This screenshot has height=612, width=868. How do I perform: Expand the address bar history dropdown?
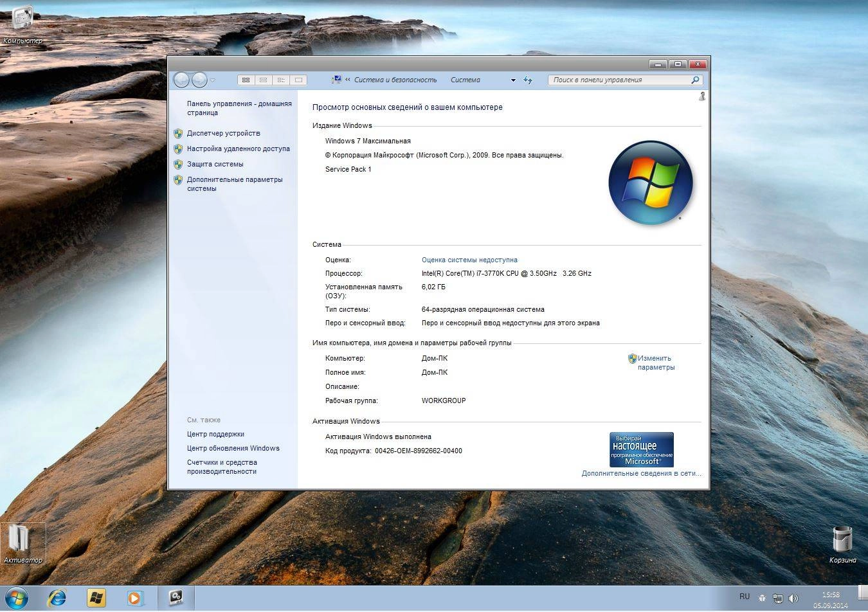[x=513, y=80]
